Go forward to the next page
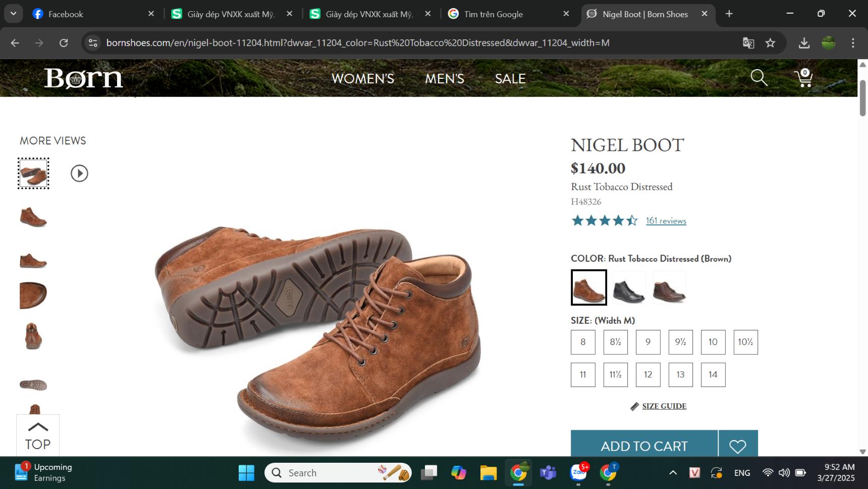 point(39,43)
